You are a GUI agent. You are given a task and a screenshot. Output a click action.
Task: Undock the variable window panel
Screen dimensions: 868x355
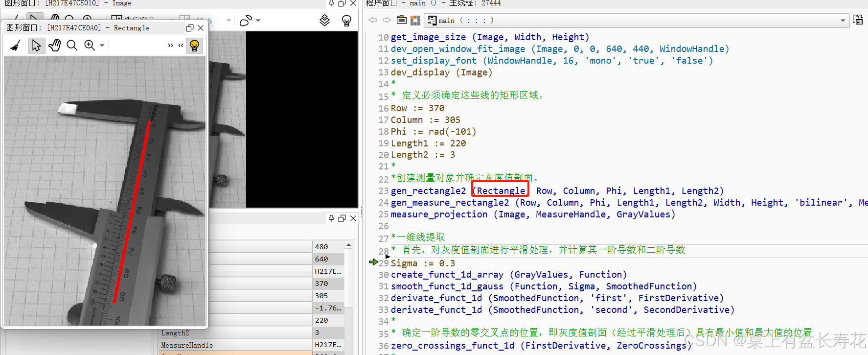[x=342, y=218]
